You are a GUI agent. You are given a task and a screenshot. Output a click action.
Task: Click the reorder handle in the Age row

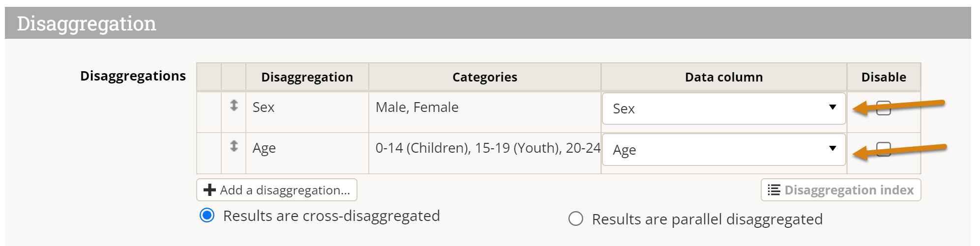click(x=234, y=146)
